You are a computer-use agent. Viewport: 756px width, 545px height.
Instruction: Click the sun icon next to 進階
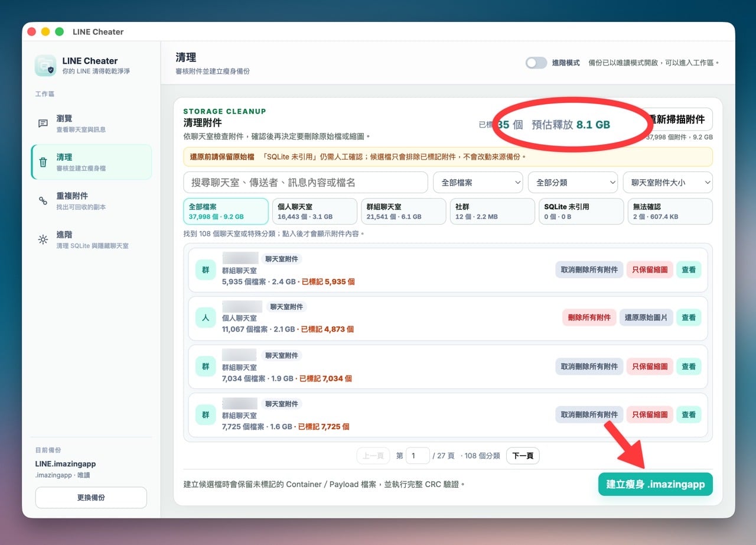coord(43,239)
